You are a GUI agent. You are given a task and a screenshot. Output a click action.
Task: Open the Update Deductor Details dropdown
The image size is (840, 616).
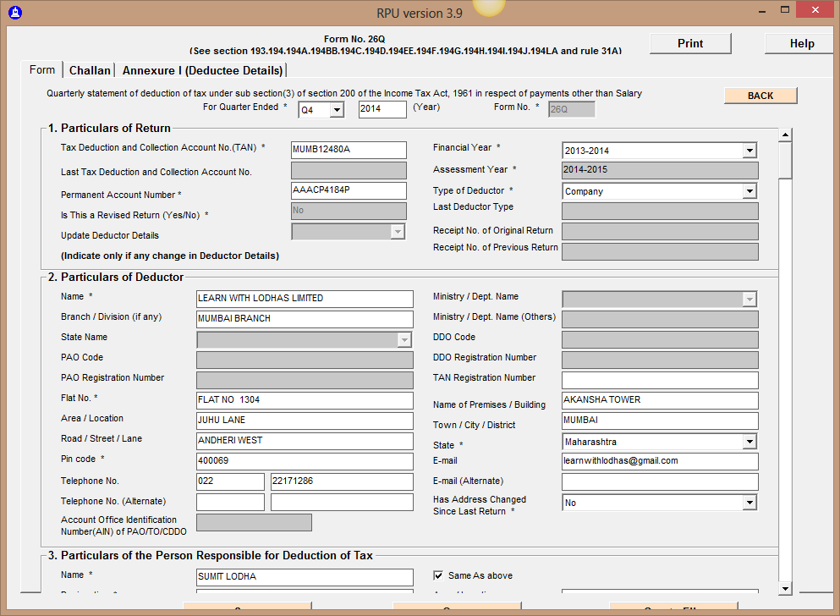(398, 231)
